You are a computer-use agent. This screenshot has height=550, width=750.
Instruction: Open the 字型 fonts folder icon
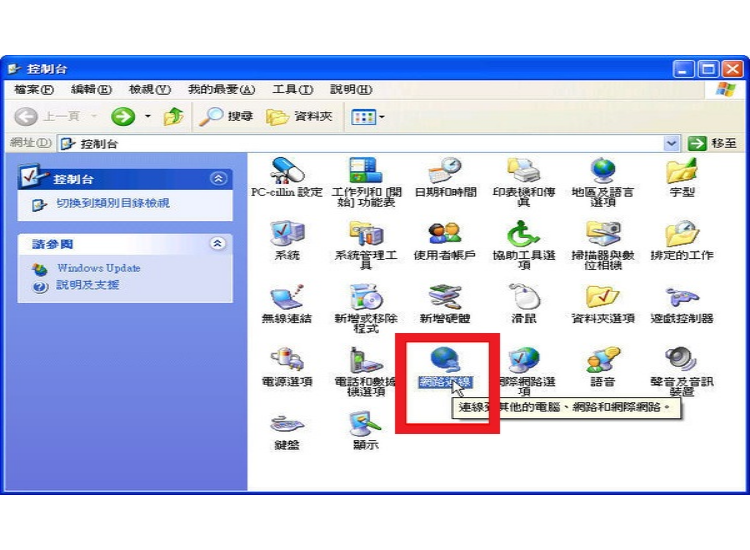[682, 172]
